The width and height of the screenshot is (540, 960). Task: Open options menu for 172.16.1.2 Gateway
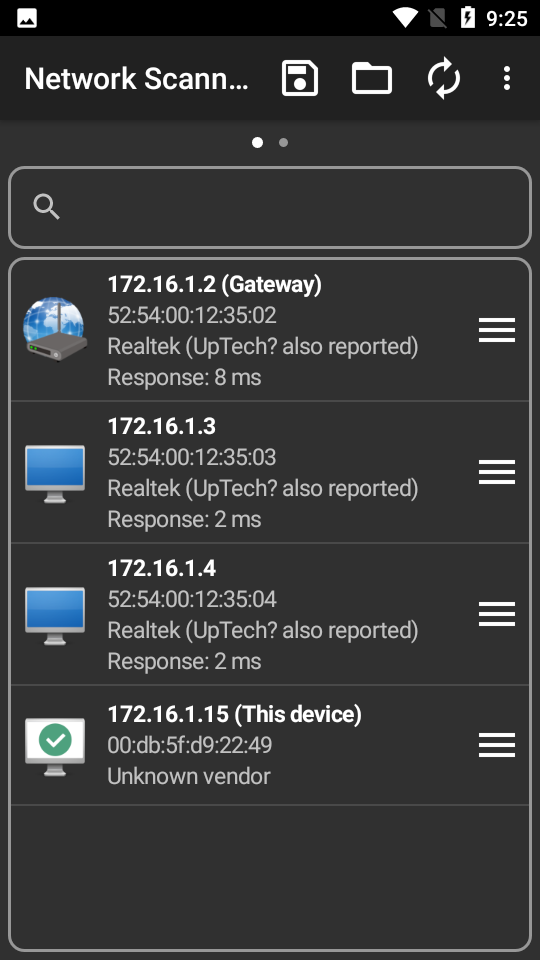coord(497,330)
